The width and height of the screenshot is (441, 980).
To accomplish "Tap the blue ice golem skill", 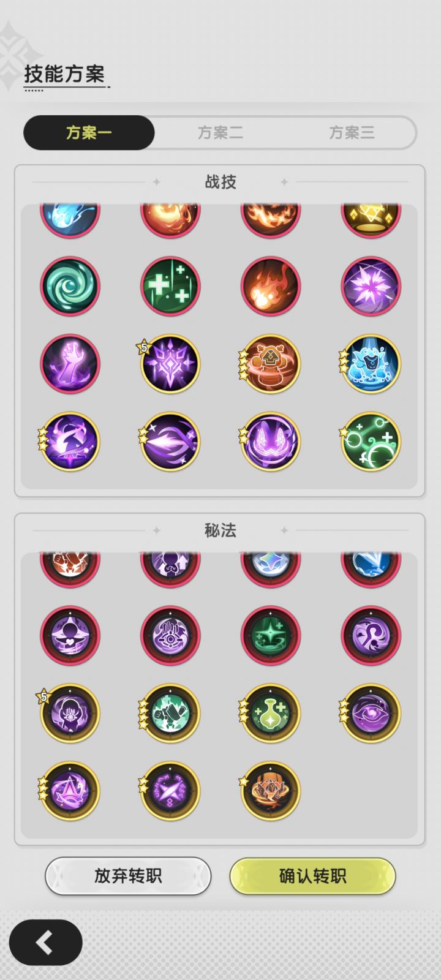I will tap(371, 364).
